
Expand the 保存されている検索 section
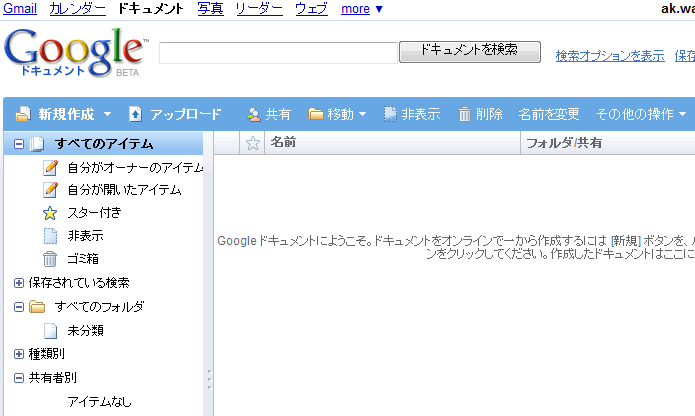tap(18, 283)
